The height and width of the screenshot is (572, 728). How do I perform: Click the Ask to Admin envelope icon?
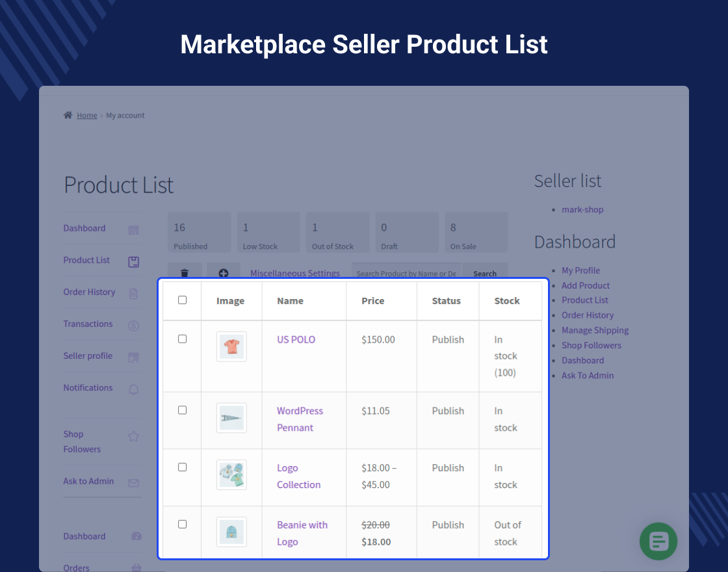[x=133, y=482]
